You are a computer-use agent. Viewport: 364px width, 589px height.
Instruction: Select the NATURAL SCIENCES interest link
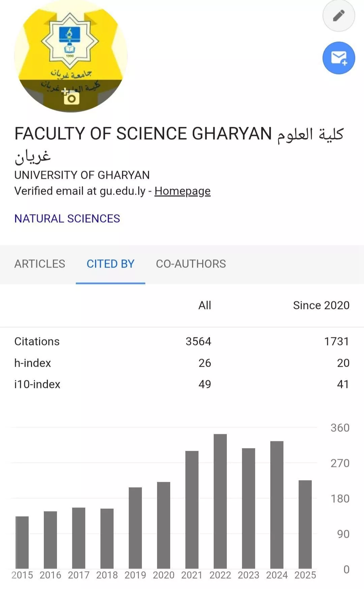pyautogui.click(x=67, y=219)
